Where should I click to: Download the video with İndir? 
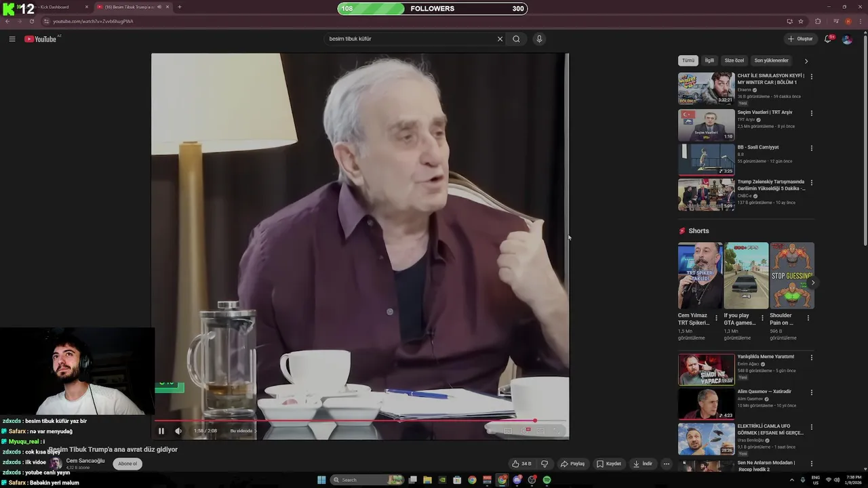[642, 464]
